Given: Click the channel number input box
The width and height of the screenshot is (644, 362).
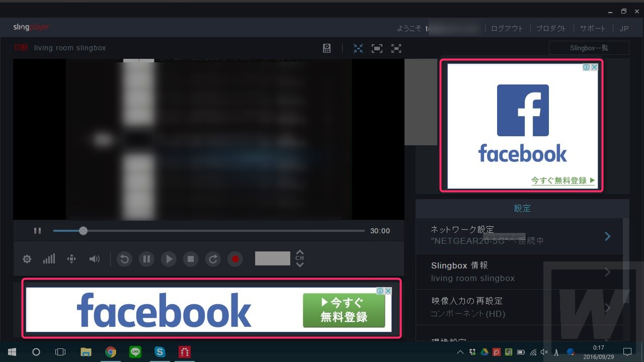Looking at the screenshot, I should [x=273, y=258].
